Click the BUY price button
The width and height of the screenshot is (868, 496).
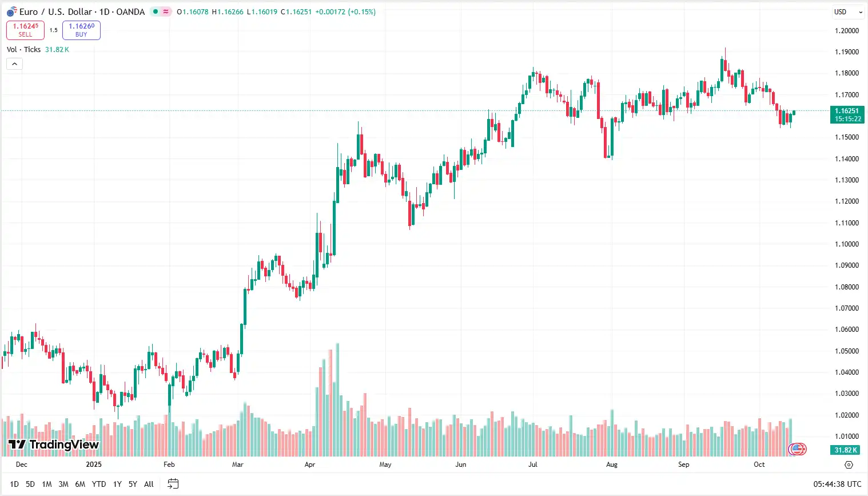tap(81, 30)
